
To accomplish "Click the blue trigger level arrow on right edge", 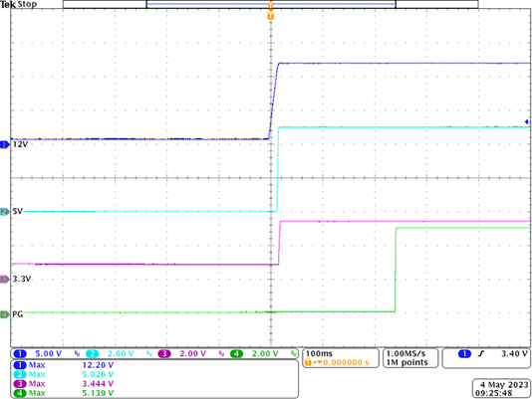I will (x=527, y=121).
